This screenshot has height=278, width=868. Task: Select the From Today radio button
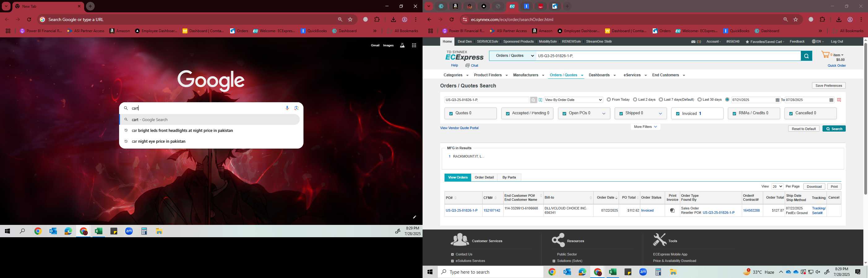(x=608, y=100)
